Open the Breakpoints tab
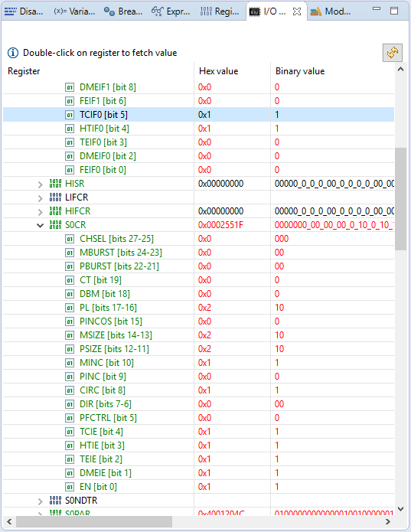This screenshot has height=532, width=411. click(123, 11)
